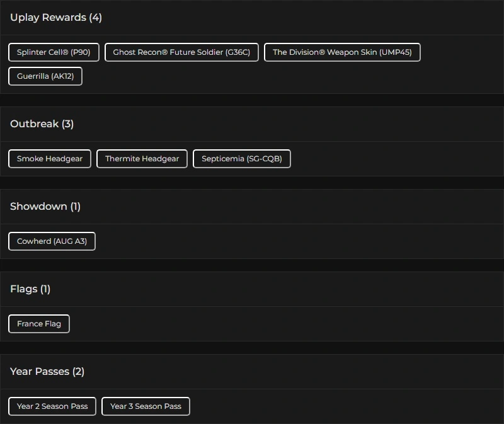This screenshot has height=424, width=504.
Task: Click the France Flag tag
Action: [x=39, y=324]
